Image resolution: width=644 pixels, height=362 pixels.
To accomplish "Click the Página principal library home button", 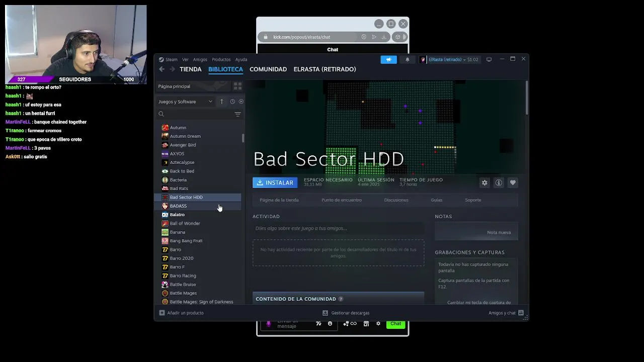I will [193, 86].
